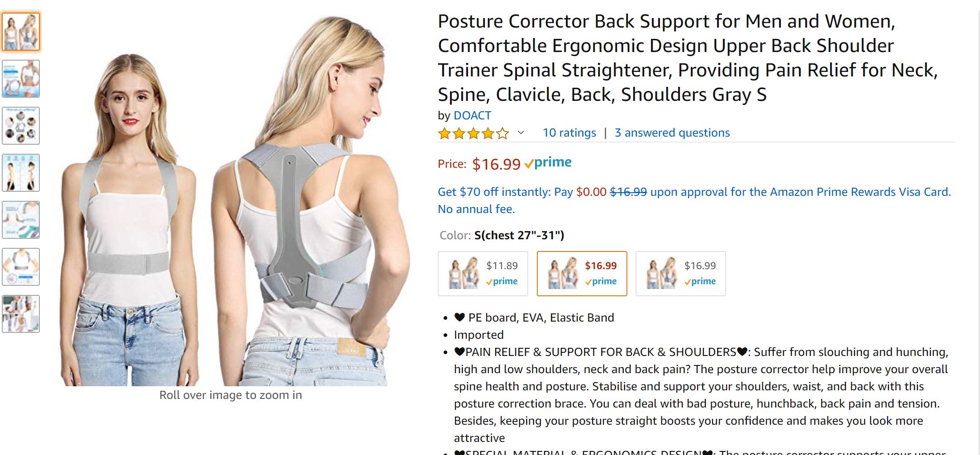Expand the star rating breakdown chevron
Screen dimensions: 980x455
click(x=521, y=133)
